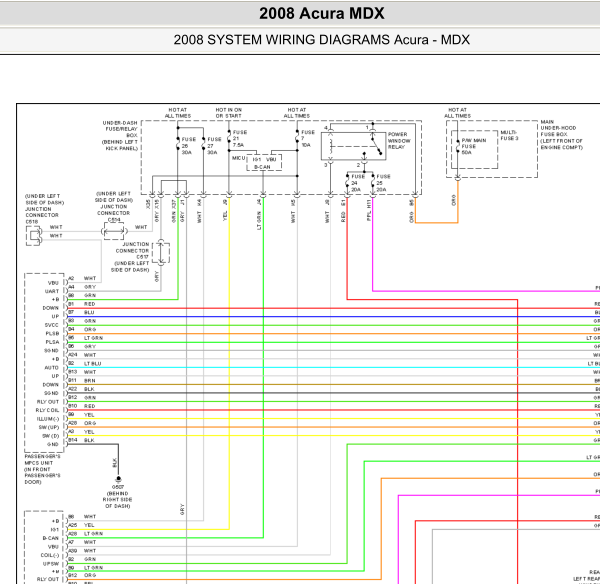
Task: Select the FUSE 24 20A label
Action: tap(358, 183)
